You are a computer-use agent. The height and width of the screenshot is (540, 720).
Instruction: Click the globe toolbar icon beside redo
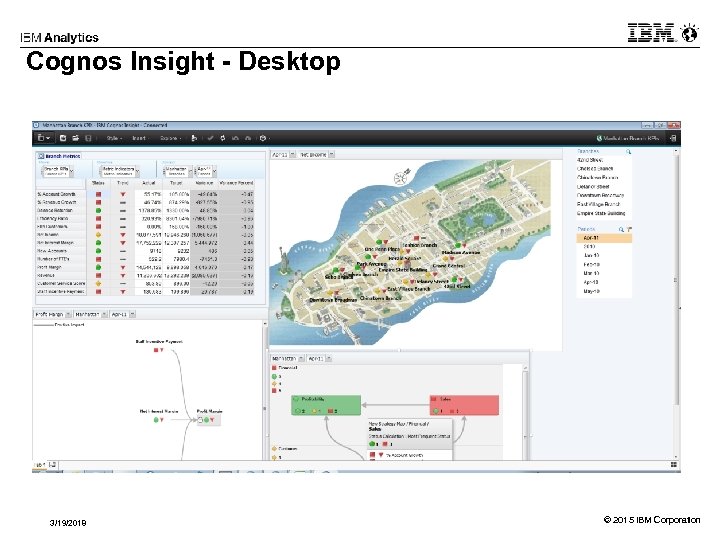263,138
